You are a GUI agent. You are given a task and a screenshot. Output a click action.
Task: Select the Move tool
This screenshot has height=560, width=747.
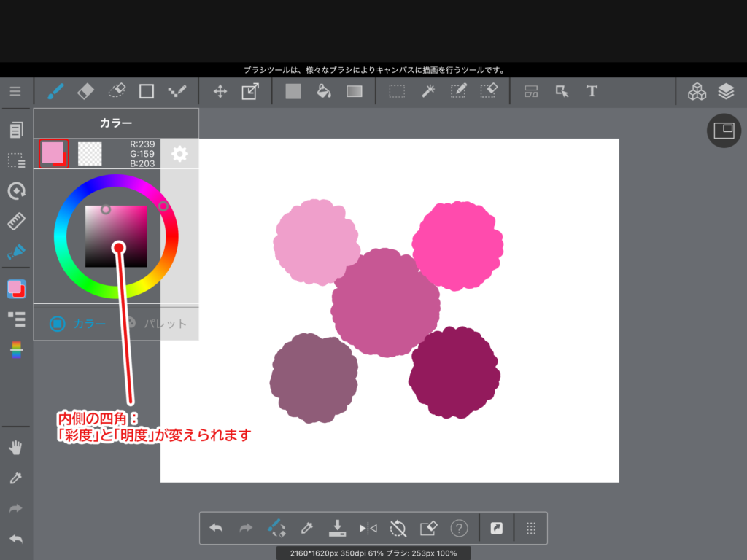click(220, 91)
